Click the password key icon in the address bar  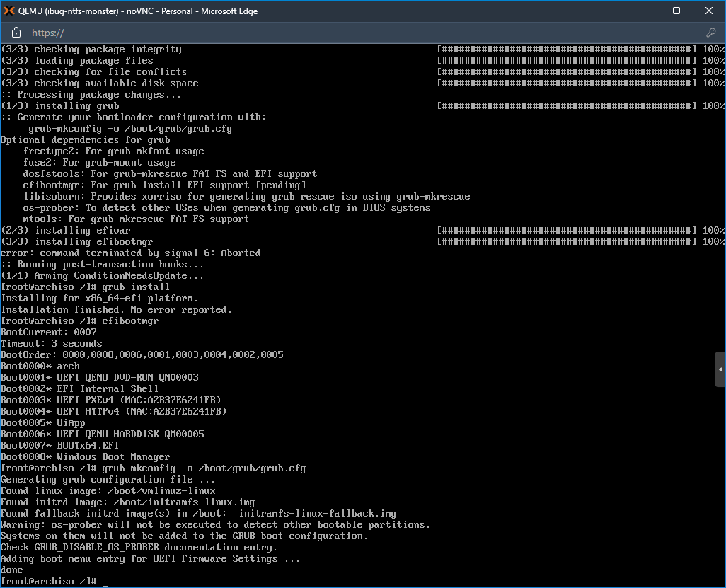[710, 33]
